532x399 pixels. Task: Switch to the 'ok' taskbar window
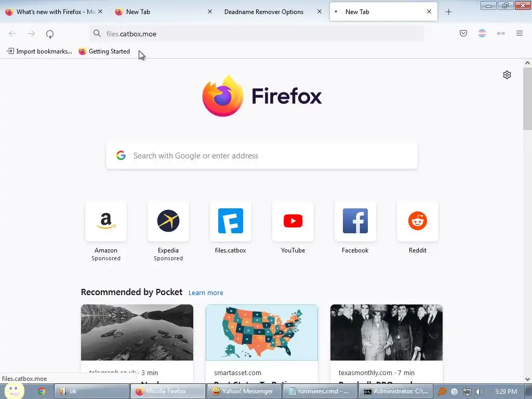point(91,391)
